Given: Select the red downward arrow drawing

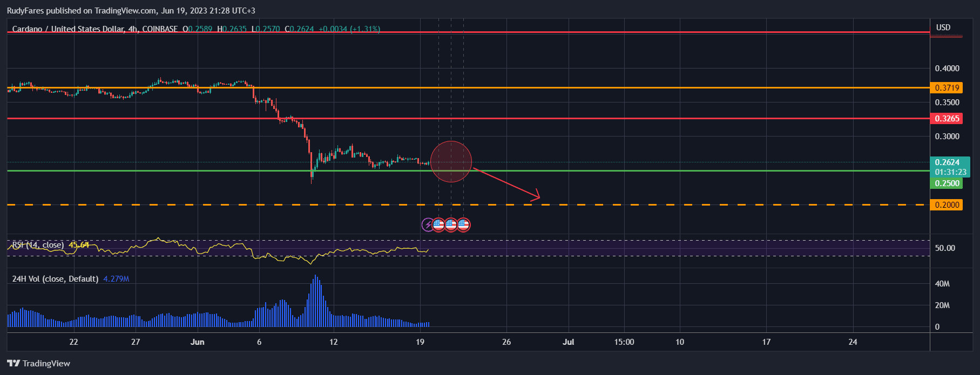Looking at the screenshot, I should coord(506,183).
